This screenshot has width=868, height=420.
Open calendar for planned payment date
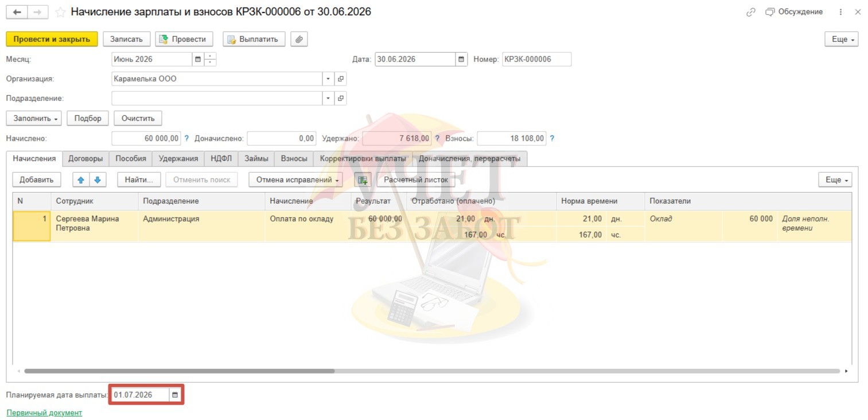click(175, 395)
